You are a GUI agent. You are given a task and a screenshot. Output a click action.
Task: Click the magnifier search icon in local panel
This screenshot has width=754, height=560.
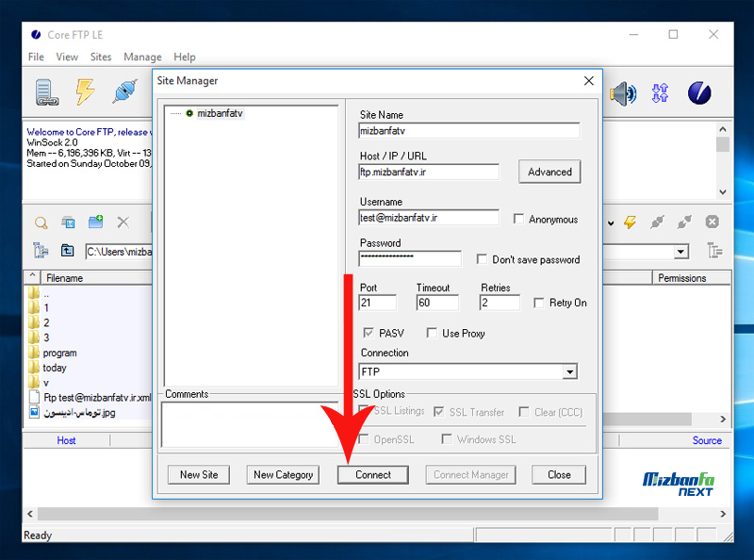[x=41, y=222]
